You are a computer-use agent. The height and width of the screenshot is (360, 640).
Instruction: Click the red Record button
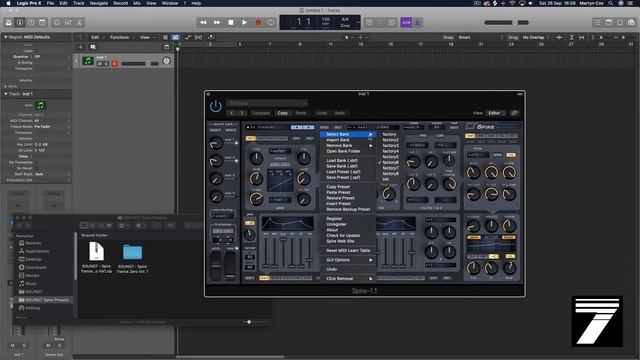pos(258,22)
